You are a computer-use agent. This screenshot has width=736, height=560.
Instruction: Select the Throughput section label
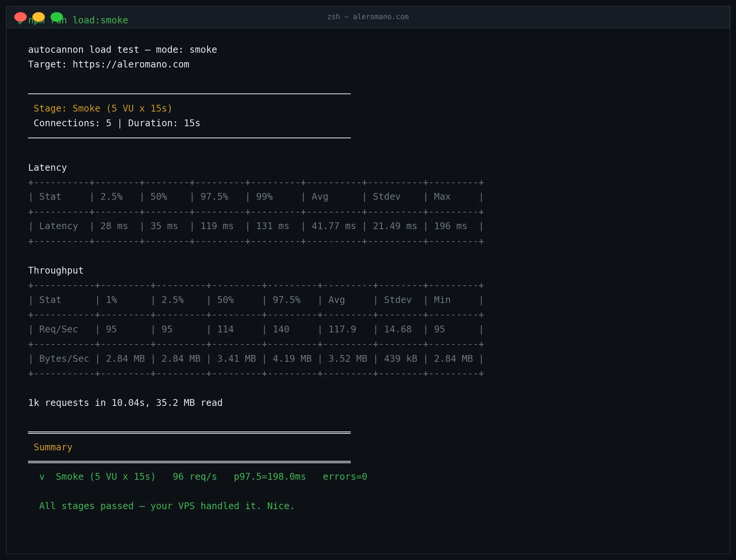55,270
